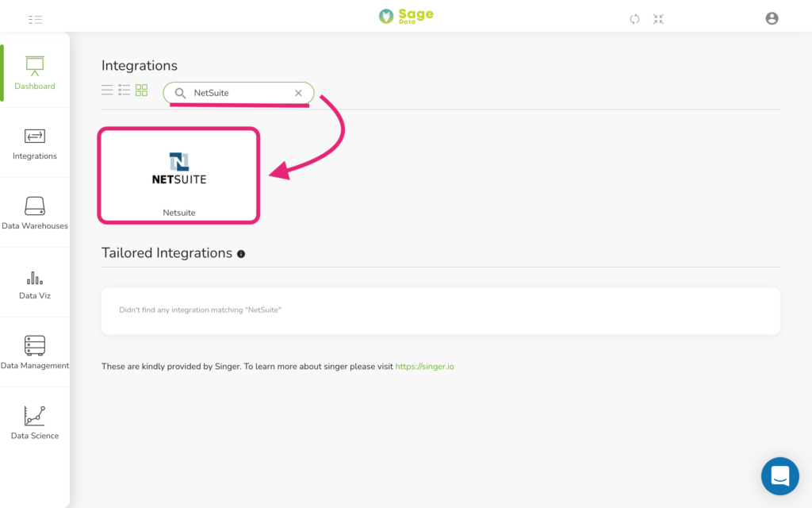Open Integrations in the sidebar
This screenshot has width=812, height=508.
click(35, 144)
